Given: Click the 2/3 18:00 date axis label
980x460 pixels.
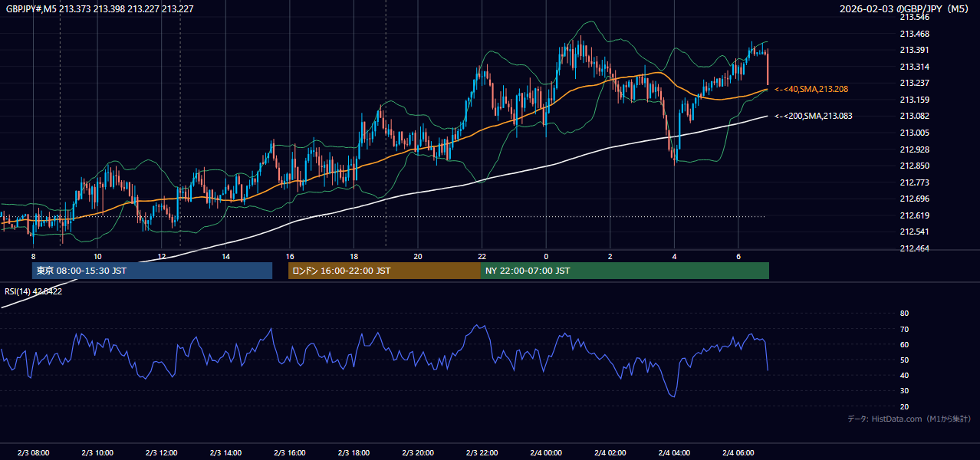Looking at the screenshot, I should pyautogui.click(x=354, y=453).
